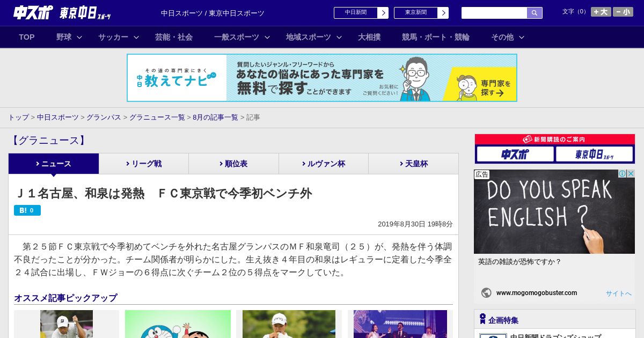Screen dimensions: 644x338
Task: Click the article date 2019年8月30日
Action: click(x=415, y=224)
